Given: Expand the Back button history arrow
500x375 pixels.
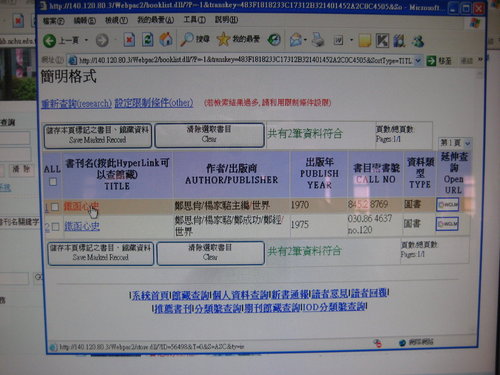Looking at the screenshot, I should pyautogui.click(x=86, y=41).
